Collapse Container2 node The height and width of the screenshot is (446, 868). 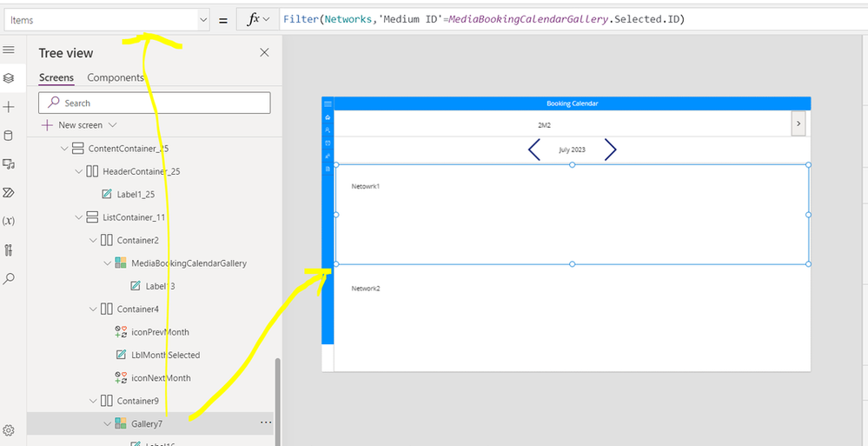pyautogui.click(x=93, y=240)
